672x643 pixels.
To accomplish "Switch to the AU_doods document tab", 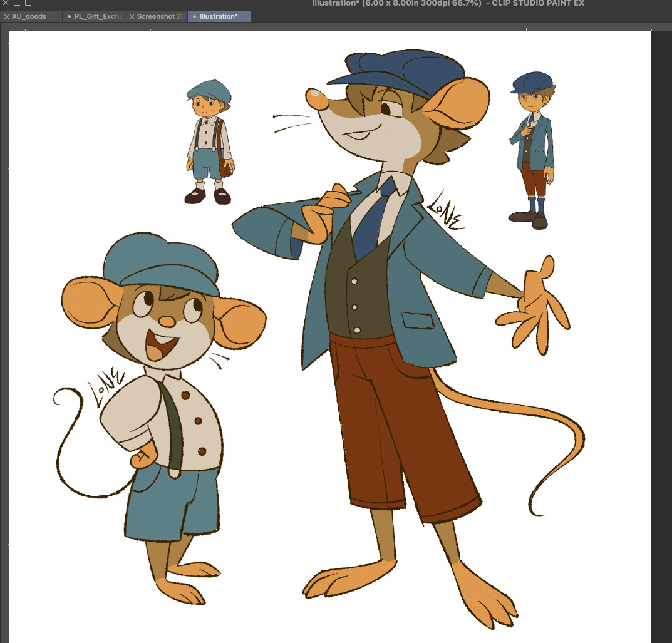I will [x=29, y=16].
